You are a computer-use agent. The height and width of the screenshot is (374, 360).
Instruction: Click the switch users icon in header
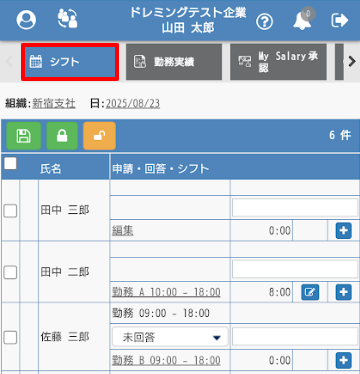(67, 18)
